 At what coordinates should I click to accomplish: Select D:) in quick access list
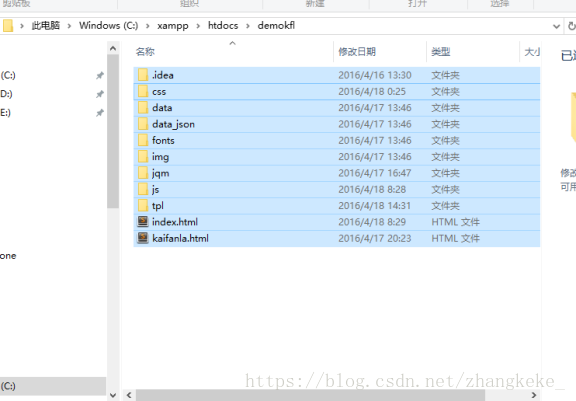coord(6,94)
